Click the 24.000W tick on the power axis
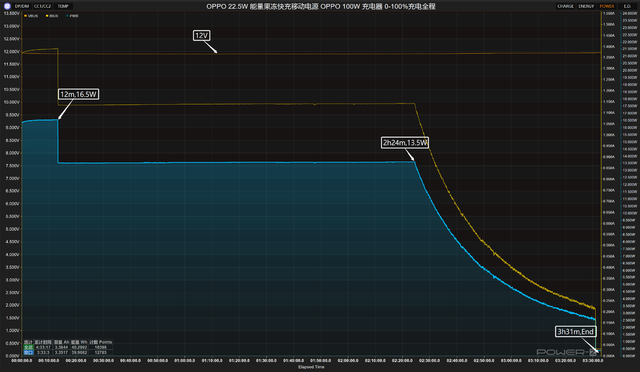This screenshot has height=372, width=640. pyautogui.click(x=629, y=13)
